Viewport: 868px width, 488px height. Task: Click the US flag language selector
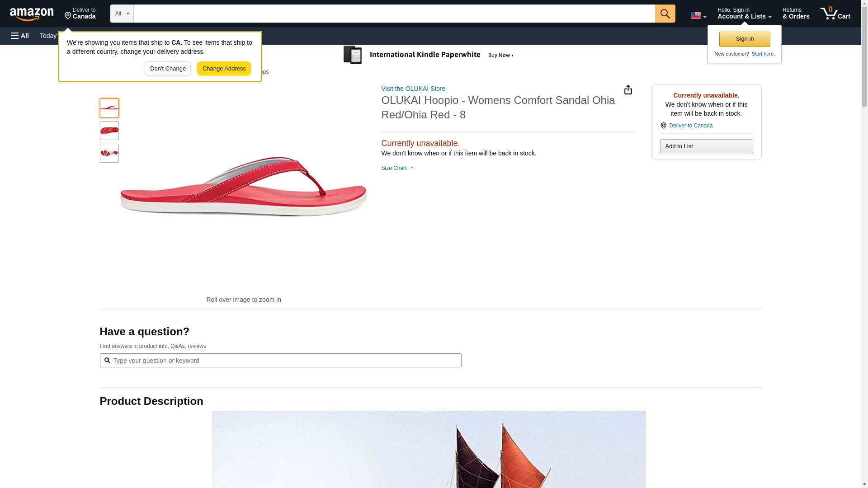coord(698,15)
